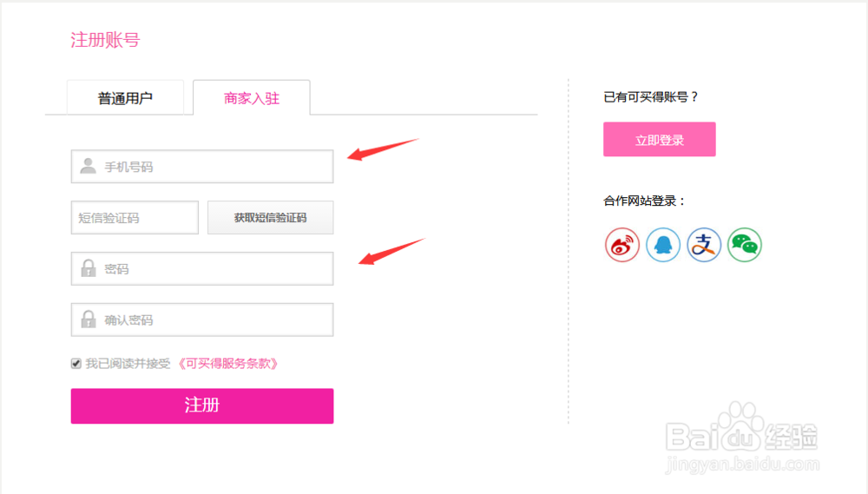Click the 立即登录 button

click(x=660, y=140)
